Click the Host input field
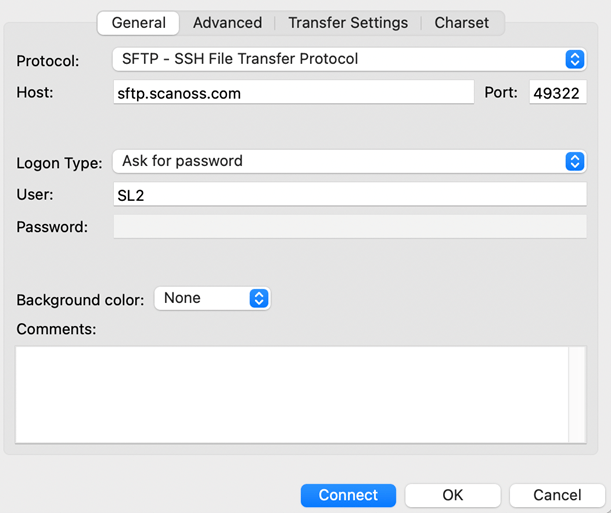Viewport: 611px width, 513px height. [x=293, y=93]
